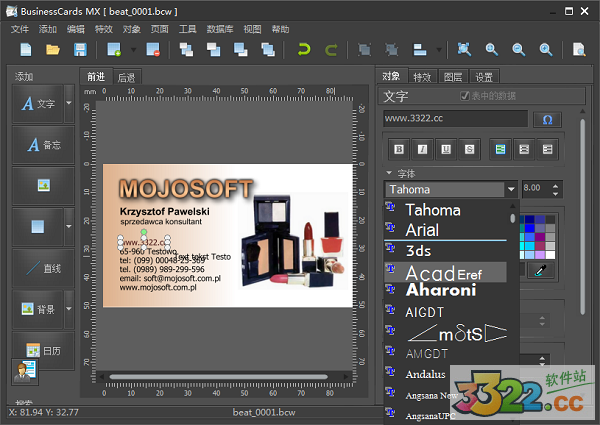This screenshot has width=600, height=425.
Task: Toggle bold text formatting
Action: 399,149
